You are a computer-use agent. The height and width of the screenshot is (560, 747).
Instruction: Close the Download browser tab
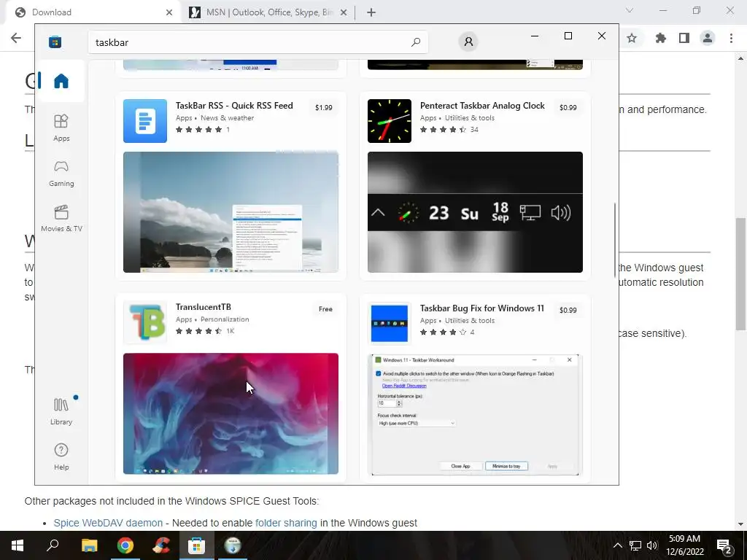[x=169, y=12]
